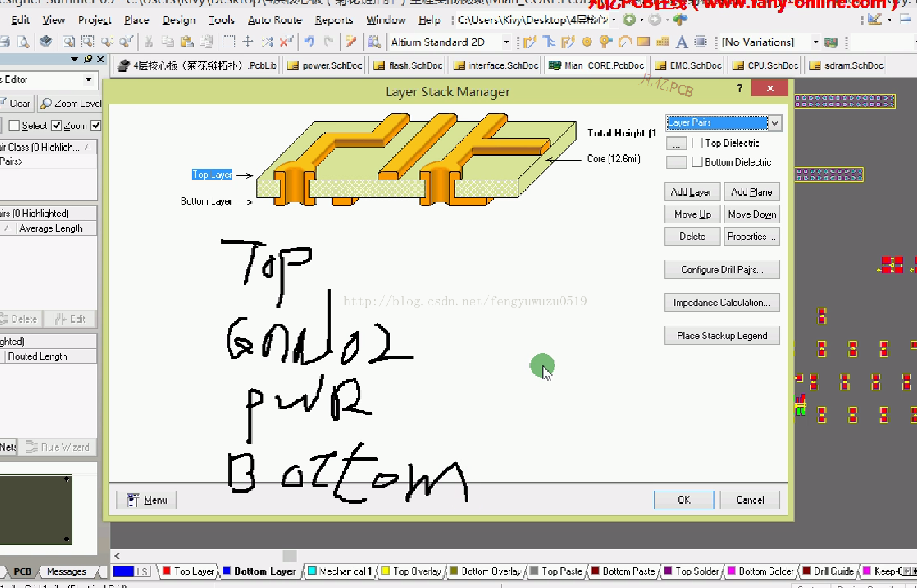
Task: Click the clear filter red X icon
Action: (287, 42)
